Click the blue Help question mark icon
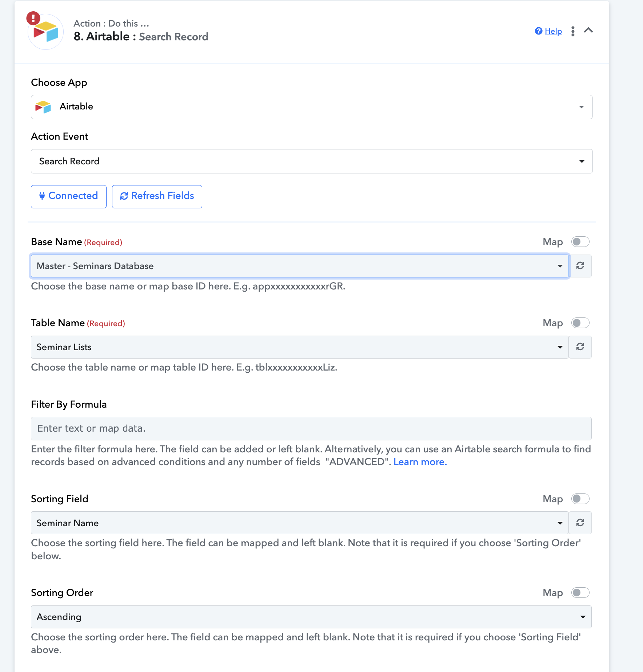 (539, 31)
